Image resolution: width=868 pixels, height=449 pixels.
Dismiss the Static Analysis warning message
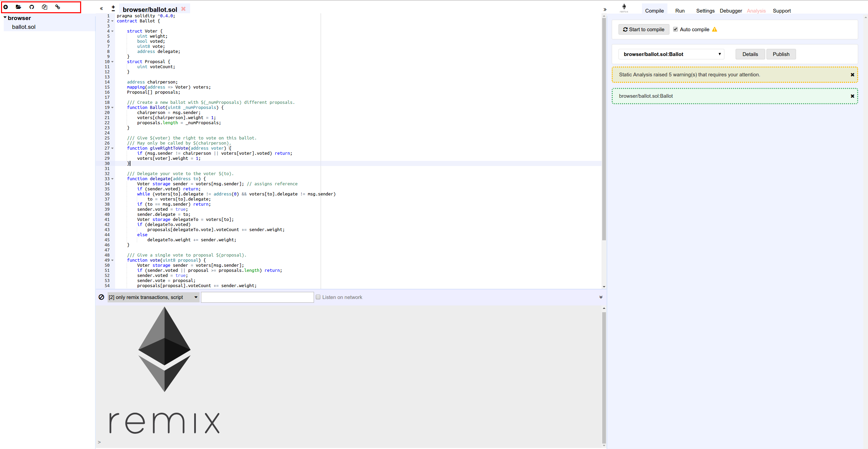pos(852,75)
